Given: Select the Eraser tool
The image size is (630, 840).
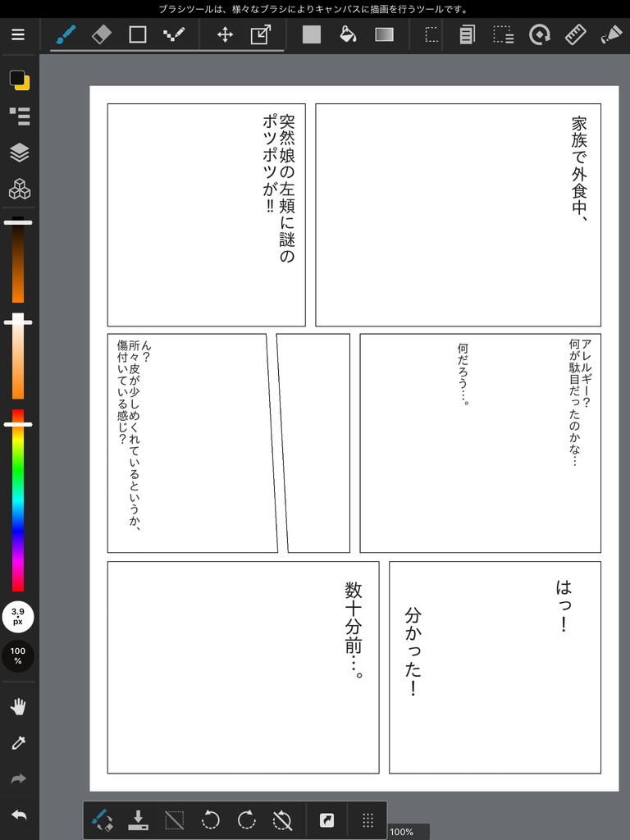Looking at the screenshot, I should point(102,34).
